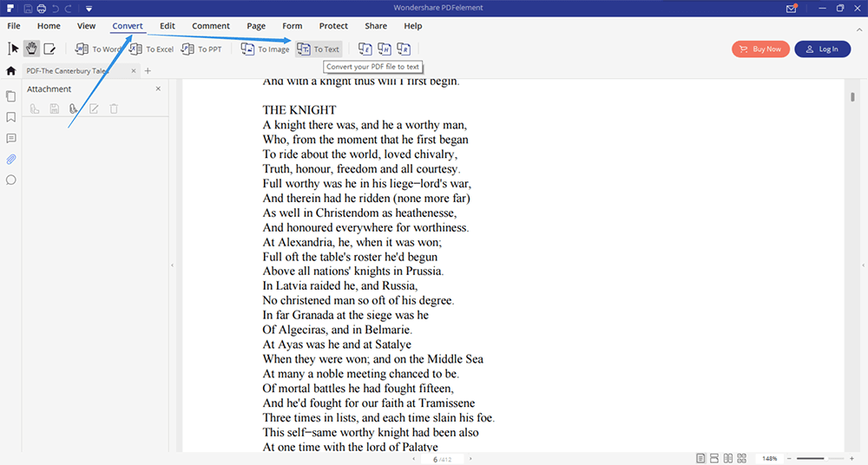The height and width of the screenshot is (465, 868).
Task: Click the To Epub convert icon
Action: click(x=365, y=49)
